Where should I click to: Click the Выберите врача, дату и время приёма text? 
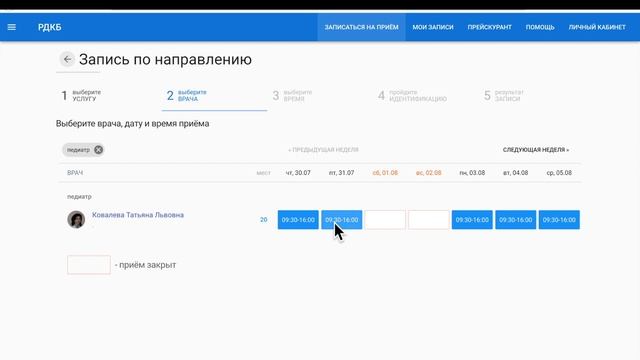(133, 124)
